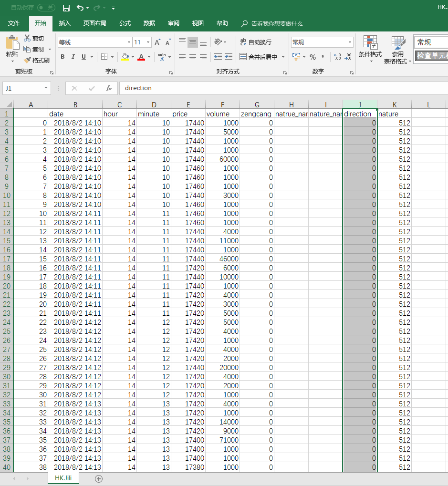This screenshot has height=486, width=448.
Task: Align text left icon
Action: [x=182, y=57]
